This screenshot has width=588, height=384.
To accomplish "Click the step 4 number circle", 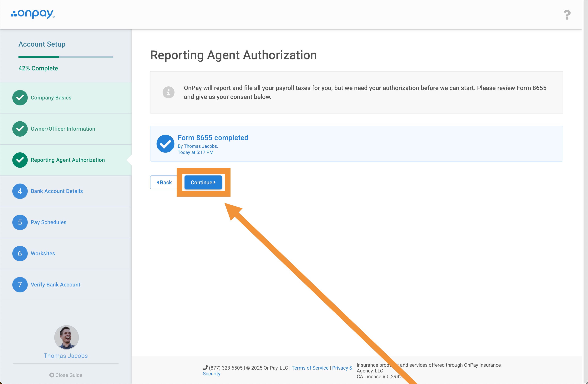I will [x=20, y=191].
